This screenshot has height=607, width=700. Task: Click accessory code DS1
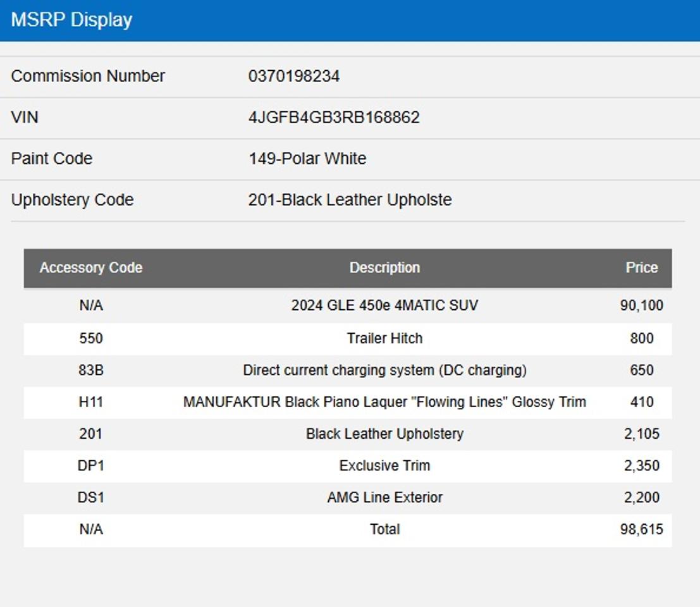90,498
